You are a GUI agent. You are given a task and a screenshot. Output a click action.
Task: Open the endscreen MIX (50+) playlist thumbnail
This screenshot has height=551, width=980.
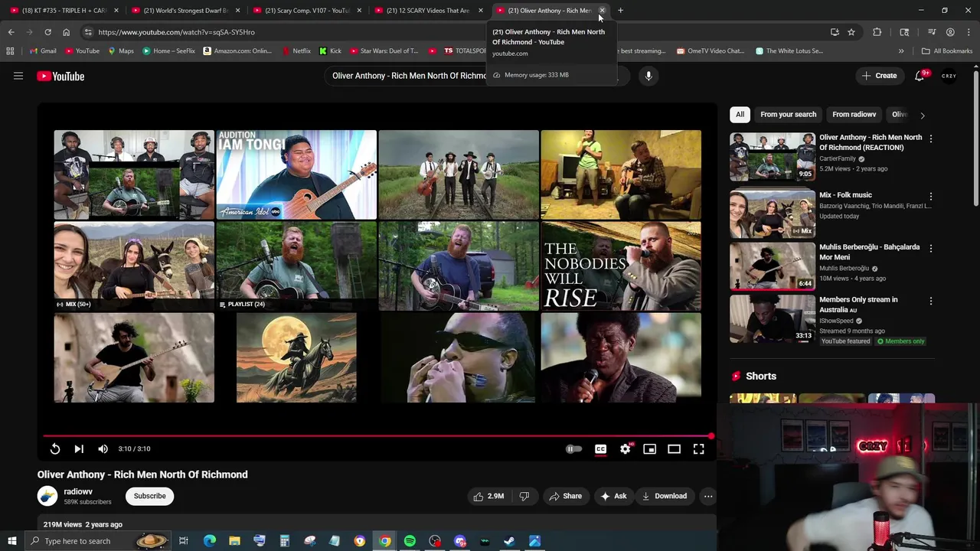(134, 266)
